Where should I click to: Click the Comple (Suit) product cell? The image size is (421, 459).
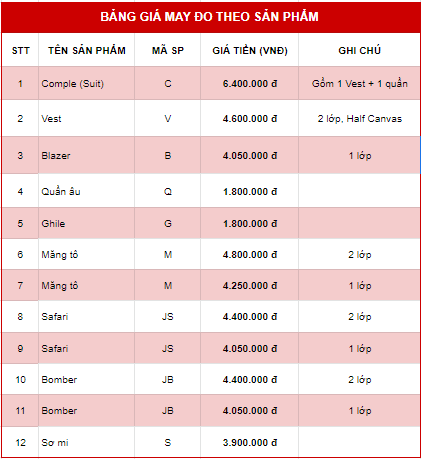pos(87,83)
